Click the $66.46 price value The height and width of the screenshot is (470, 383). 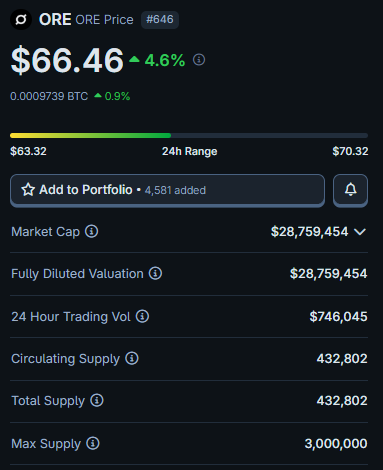click(67, 60)
